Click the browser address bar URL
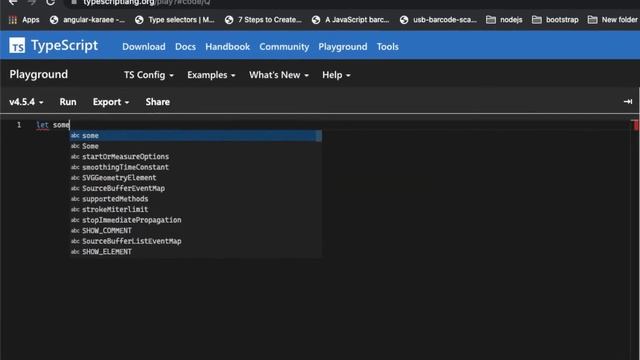This screenshot has height=360, width=640. point(147,2)
